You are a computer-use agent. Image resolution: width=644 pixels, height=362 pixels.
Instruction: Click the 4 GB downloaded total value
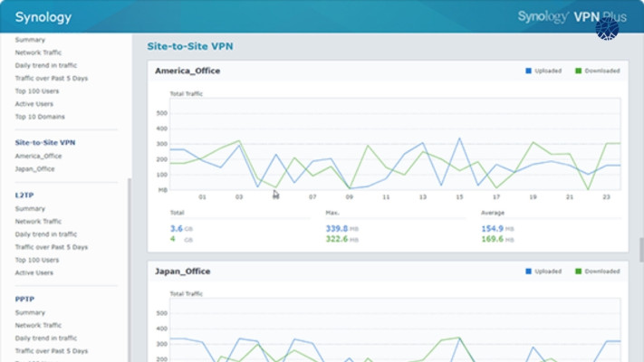[x=181, y=239]
